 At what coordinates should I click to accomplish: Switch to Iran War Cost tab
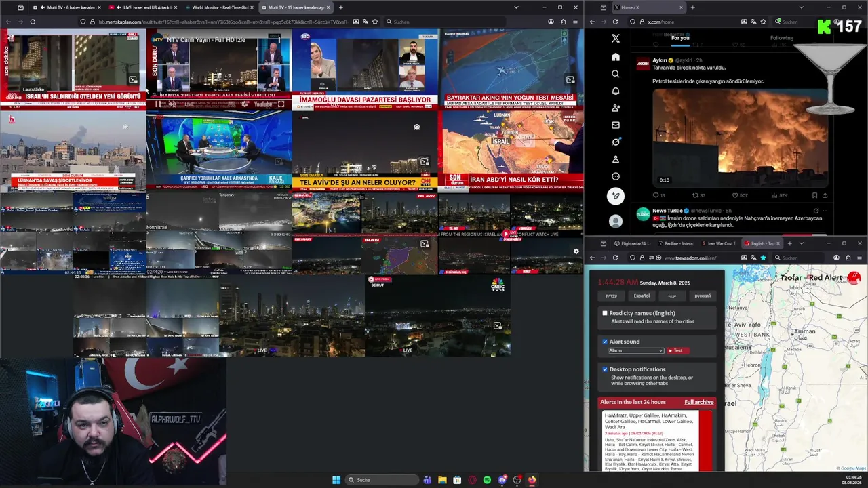[x=719, y=243]
